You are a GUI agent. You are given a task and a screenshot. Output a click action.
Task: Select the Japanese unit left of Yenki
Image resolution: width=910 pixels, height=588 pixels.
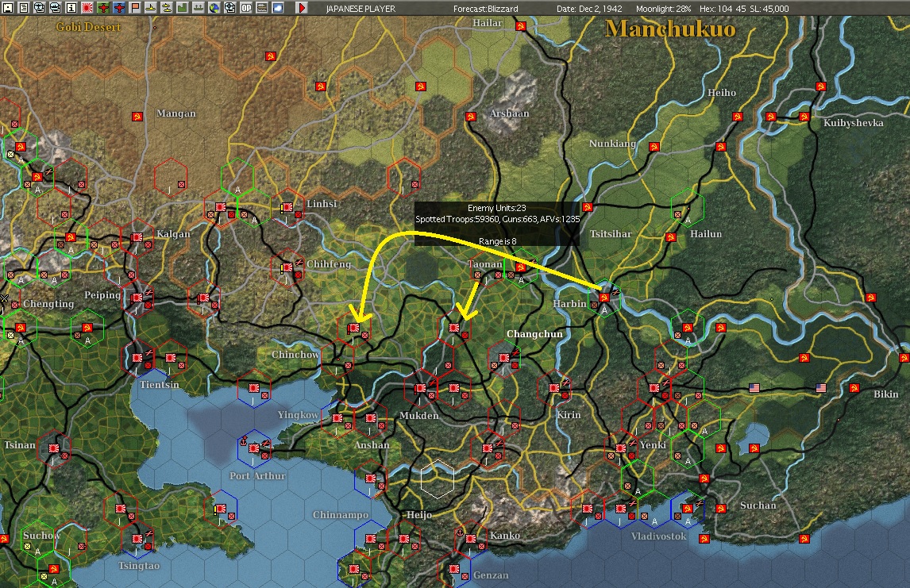coord(621,448)
